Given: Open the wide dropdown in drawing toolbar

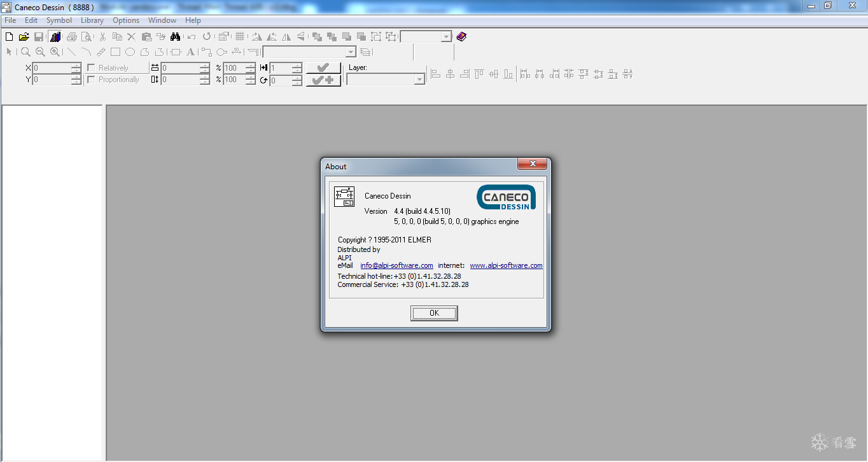Looking at the screenshot, I should point(351,52).
